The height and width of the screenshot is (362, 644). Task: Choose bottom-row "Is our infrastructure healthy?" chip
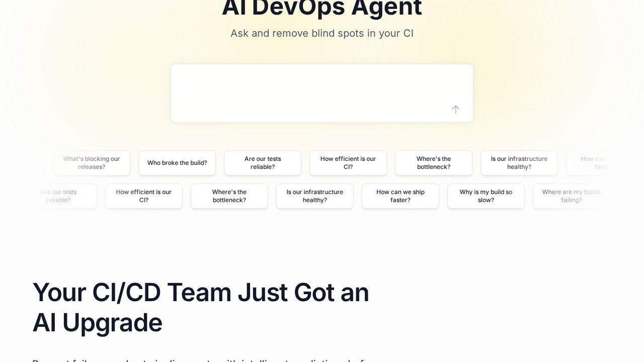315,196
